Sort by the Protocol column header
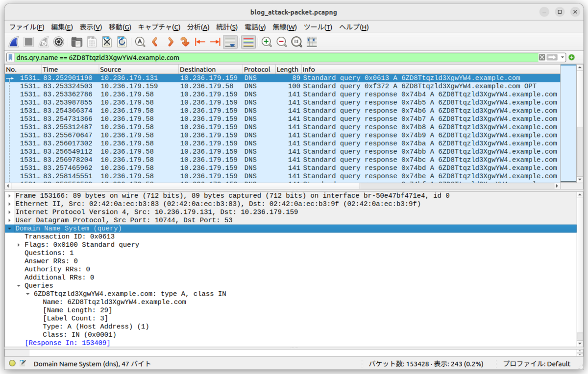Image resolution: width=588 pixels, height=374 pixels. coord(259,70)
